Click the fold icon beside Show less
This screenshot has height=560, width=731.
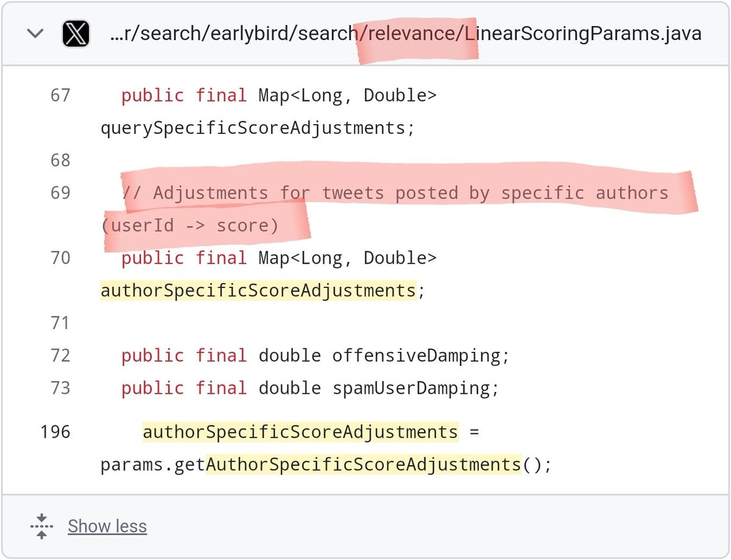coord(41,526)
